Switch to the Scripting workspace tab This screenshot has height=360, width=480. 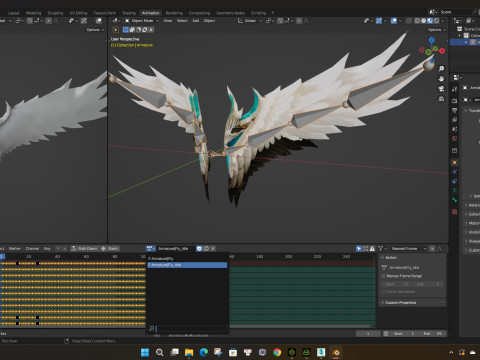258,13
